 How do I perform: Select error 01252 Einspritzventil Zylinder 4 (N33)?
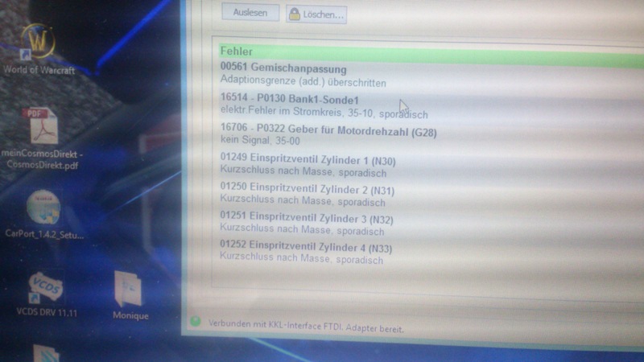(x=306, y=248)
